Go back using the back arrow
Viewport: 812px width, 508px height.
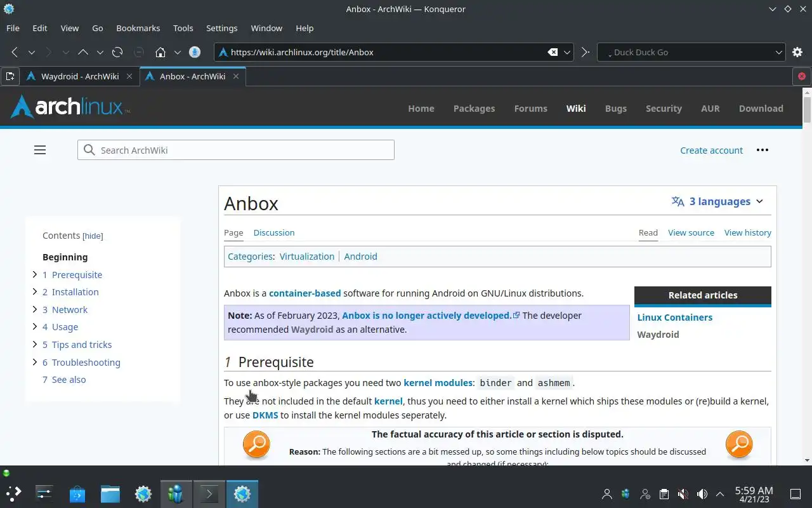pyautogui.click(x=15, y=52)
